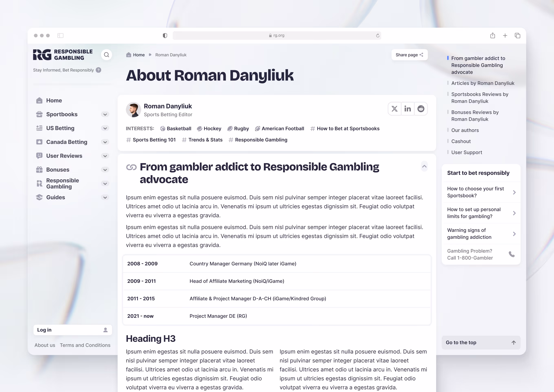Open Home in the left sidebar
The width and height of the screenshot is (554, 392).
coord(54,100)
